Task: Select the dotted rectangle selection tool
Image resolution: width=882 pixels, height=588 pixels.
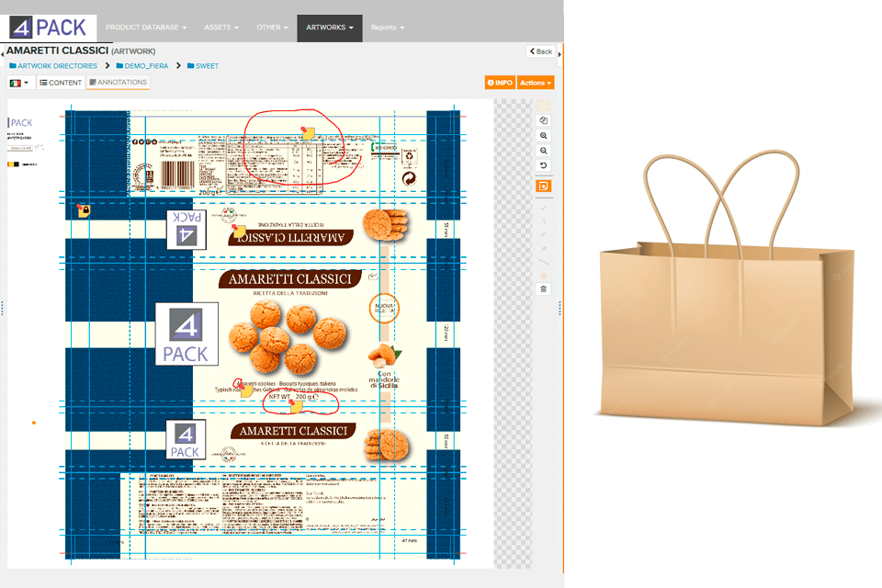Action: point(543,276)
